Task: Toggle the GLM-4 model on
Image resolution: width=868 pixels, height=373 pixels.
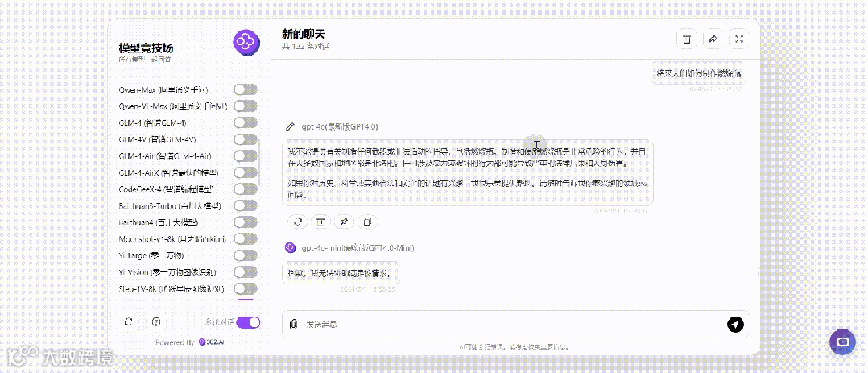Action: click(246, 122)
